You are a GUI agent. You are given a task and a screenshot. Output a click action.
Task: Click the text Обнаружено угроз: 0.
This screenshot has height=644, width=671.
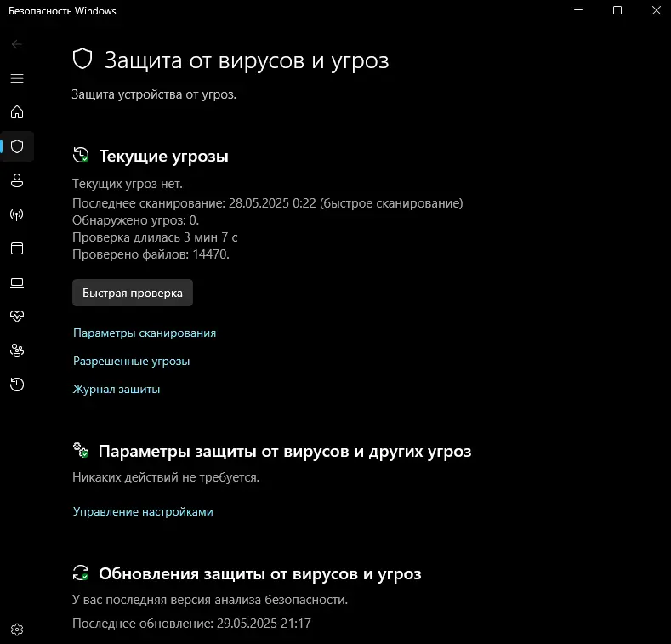pos(136,220)
